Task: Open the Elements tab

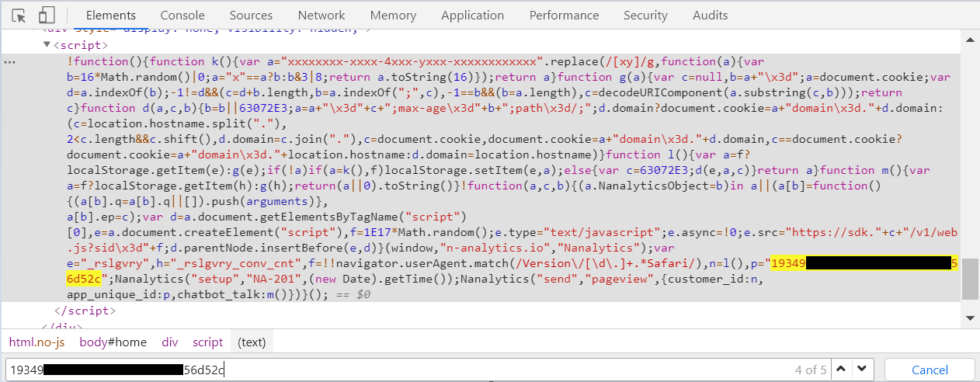Action: tap(111, 16)
